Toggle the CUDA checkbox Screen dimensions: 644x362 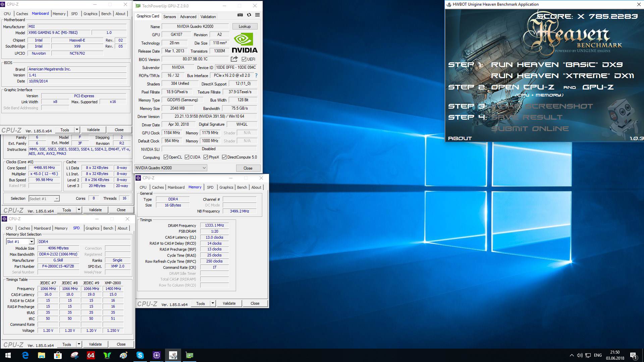pyautogui.click(x=187, y=157)
